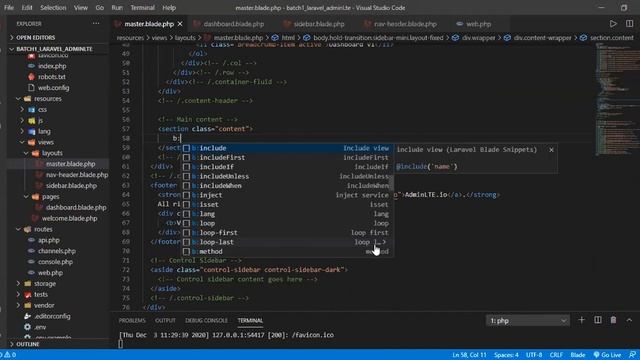Select the b:isset suggestion

[287, 204]
